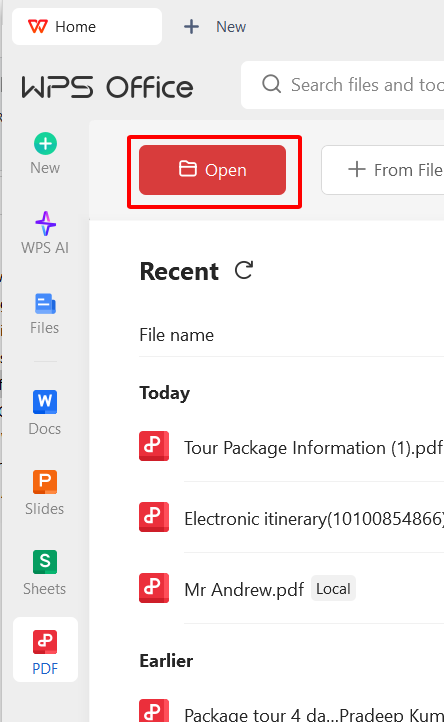Image resolution: width=444 pixels, height=722 pixels.
Task: Select the Slides icon in sidebar
Action: click(x=45, y=482)
